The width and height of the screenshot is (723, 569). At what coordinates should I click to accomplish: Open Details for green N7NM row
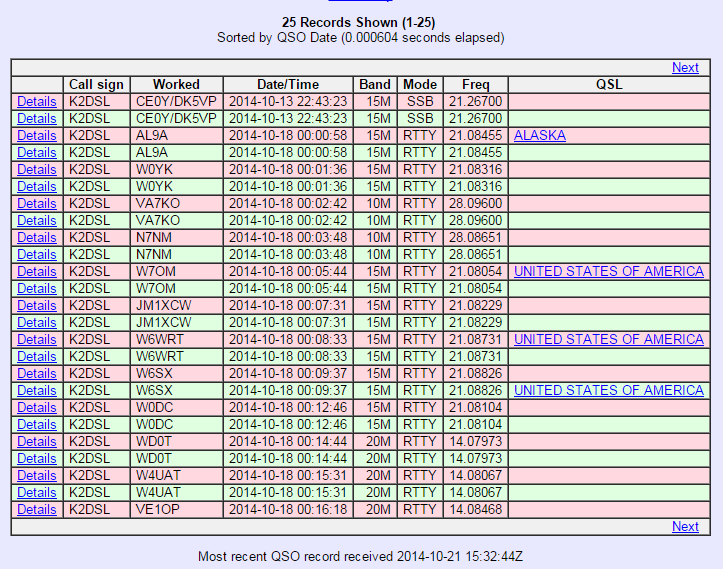[37, 255]
